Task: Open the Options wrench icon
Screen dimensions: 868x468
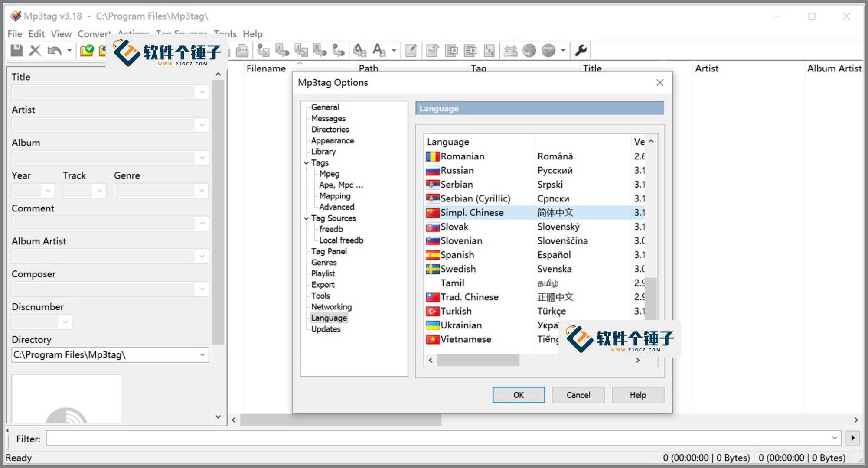Action: [x=581, y=50]
